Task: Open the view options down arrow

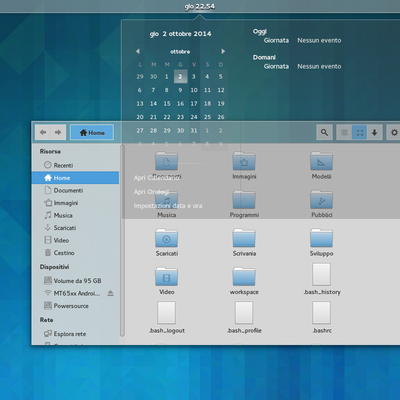Action: pyautogui.click(x=374, y=132)
